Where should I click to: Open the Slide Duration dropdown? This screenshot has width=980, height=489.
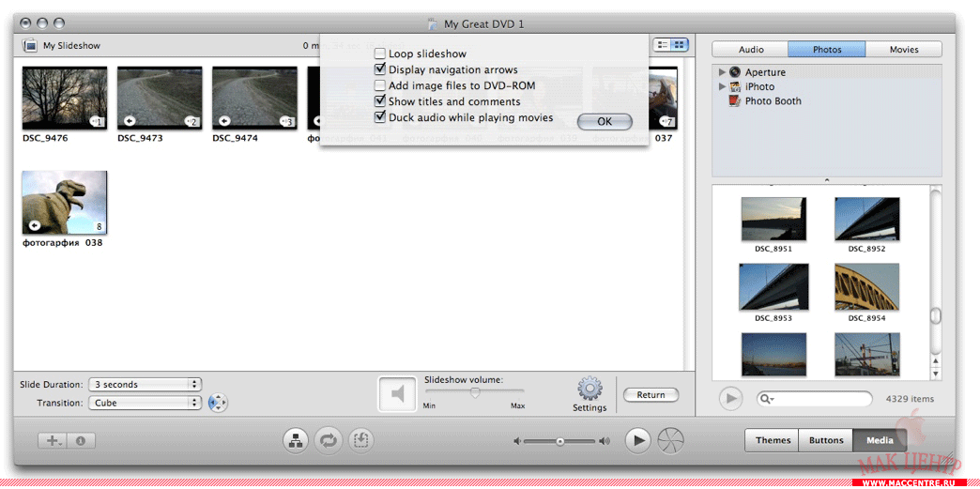145,385
